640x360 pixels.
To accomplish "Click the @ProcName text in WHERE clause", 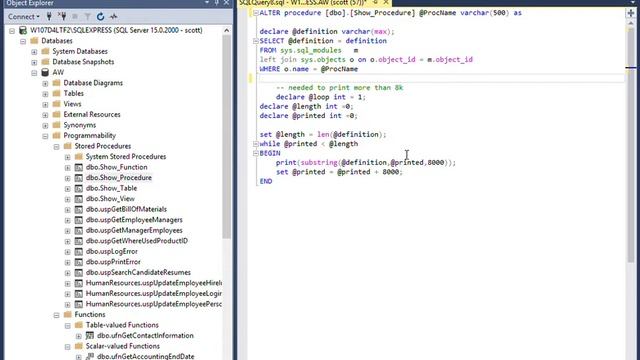I will pyautogui.click(x=339, y=69).
